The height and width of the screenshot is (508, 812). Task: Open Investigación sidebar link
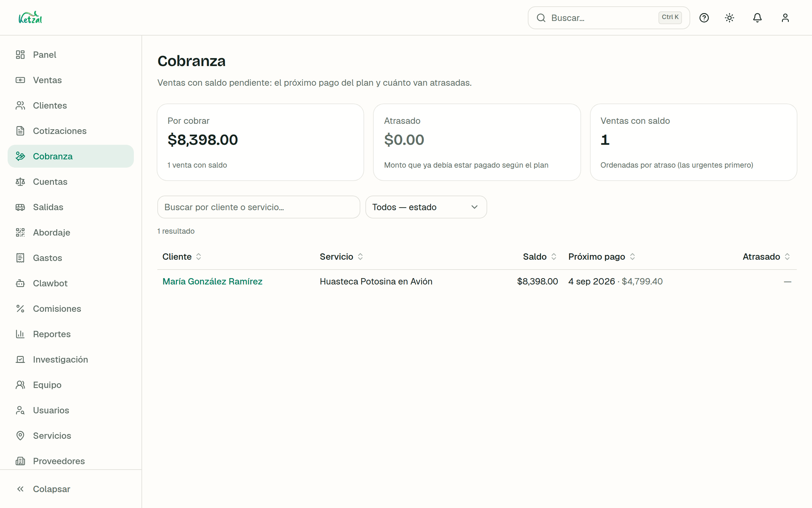[70, 359]
